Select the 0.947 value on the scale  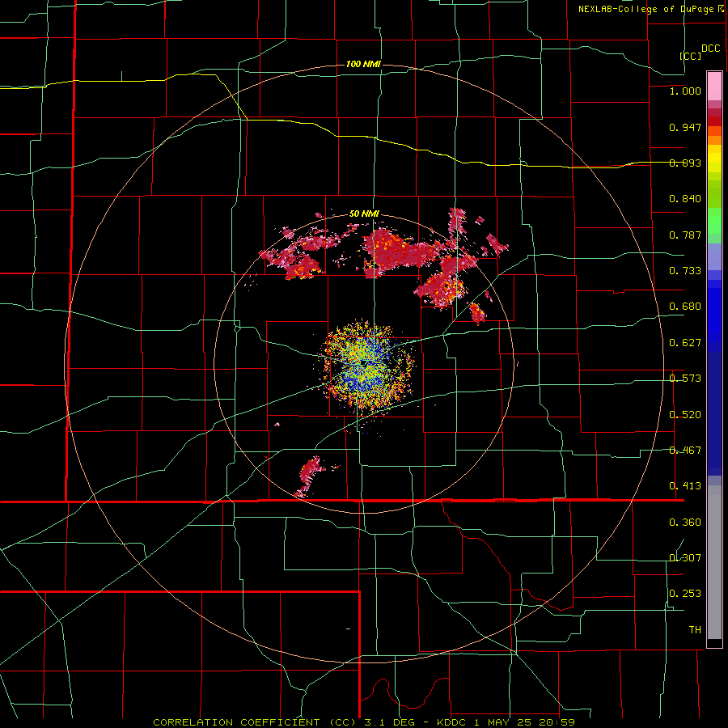click(685, 127)
